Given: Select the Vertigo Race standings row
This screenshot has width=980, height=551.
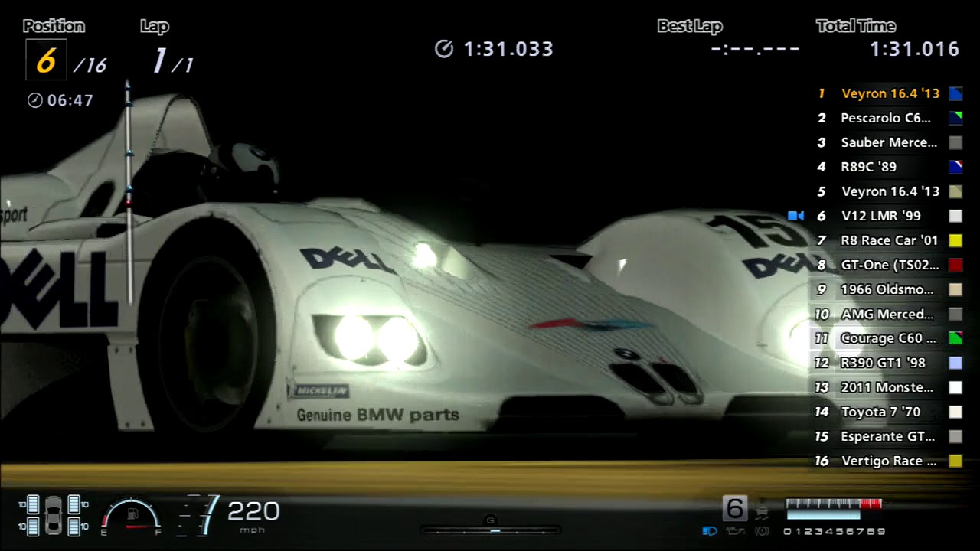Looking at the screenshot, I should [888, 461].
